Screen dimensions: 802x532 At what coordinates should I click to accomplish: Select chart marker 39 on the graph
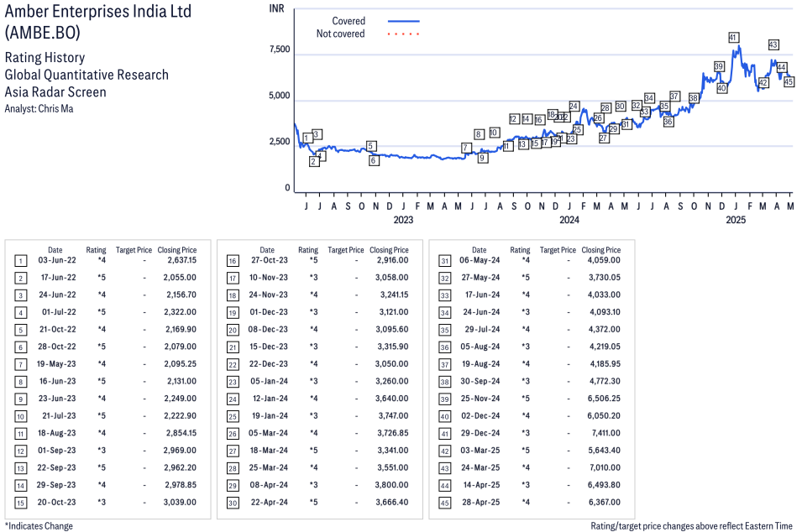pos(719,66)
